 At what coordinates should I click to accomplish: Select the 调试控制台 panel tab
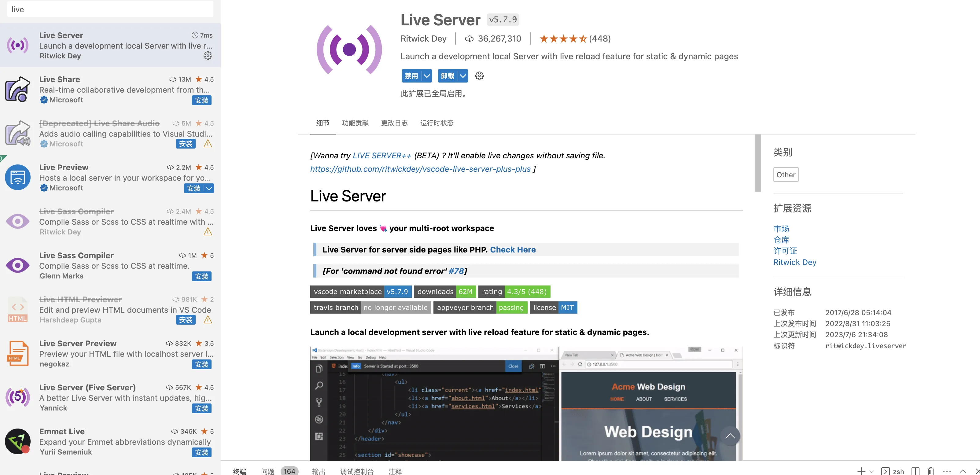coord(356,471)
